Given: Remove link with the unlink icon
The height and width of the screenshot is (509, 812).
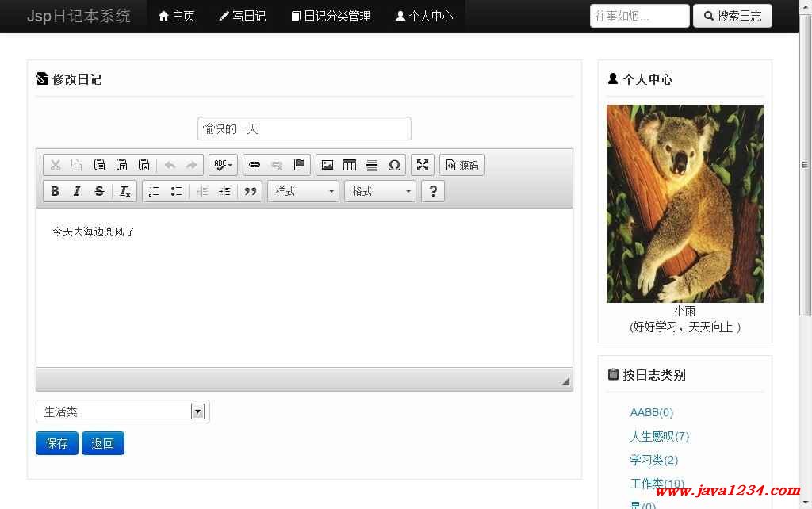Looking at the screenshot, I should point(277,165).
